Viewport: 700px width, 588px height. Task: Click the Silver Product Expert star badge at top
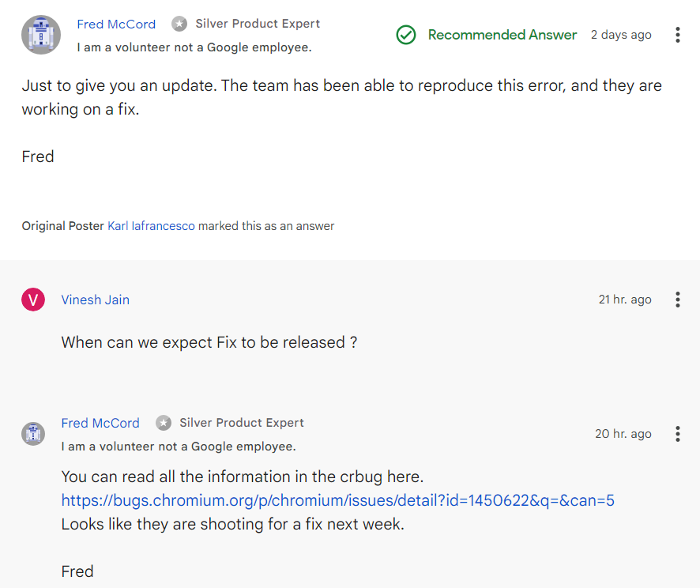(179, 24)
